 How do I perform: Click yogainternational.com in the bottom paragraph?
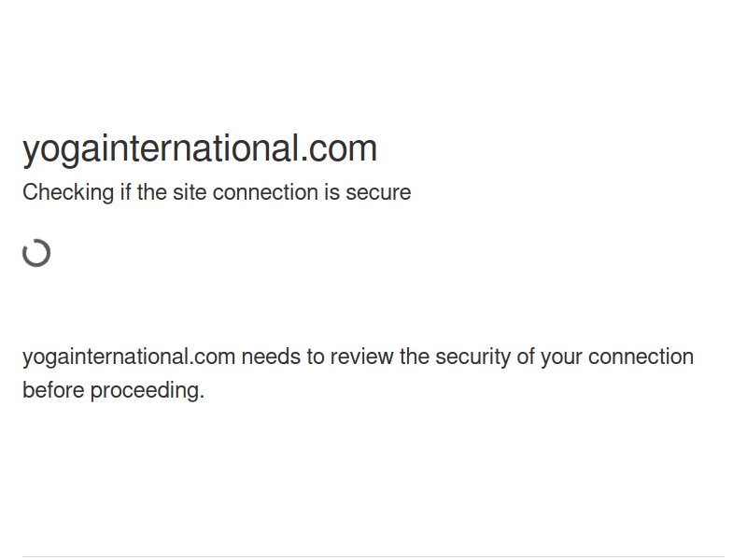coord(129,357)
